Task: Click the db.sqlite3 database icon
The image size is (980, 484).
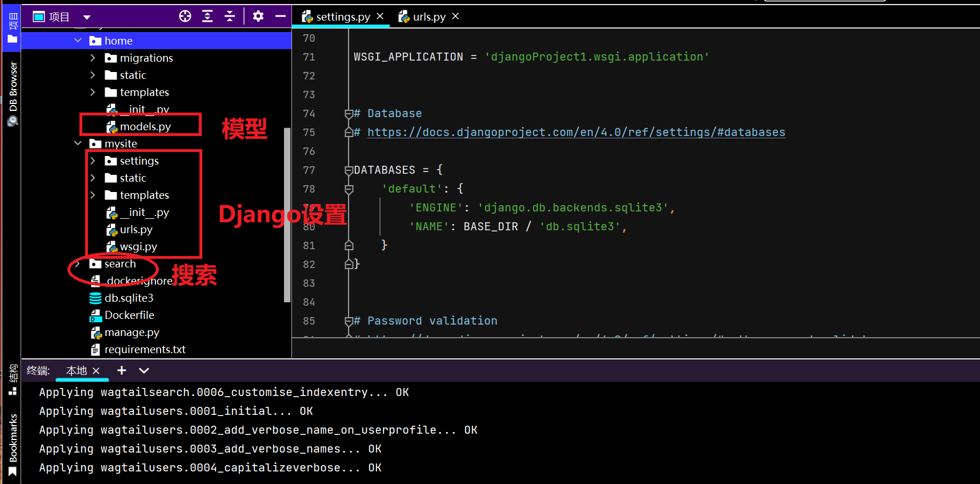Action: click(95, 298)
